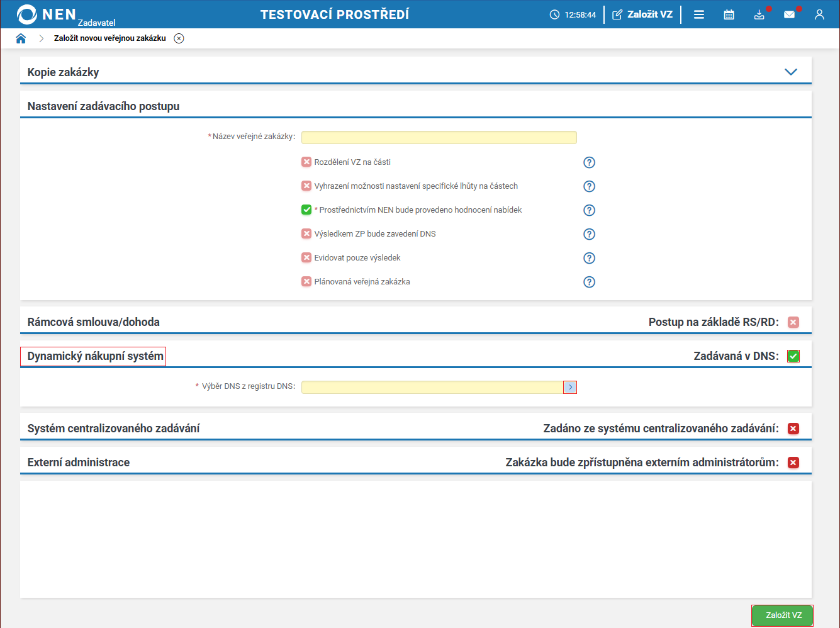Click the NEN Zadavatel logo
840x628 pixels.
(x=63, y=15)
